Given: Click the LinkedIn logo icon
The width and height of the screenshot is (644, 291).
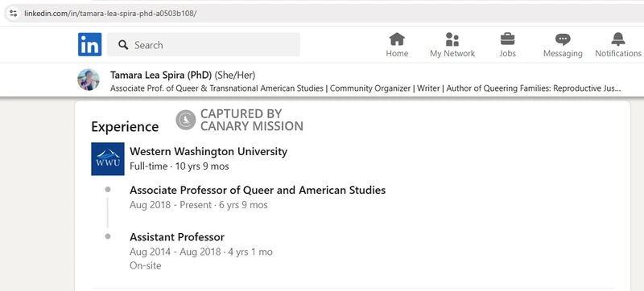Looking at the screenshot, I should [x=89, y=44].
